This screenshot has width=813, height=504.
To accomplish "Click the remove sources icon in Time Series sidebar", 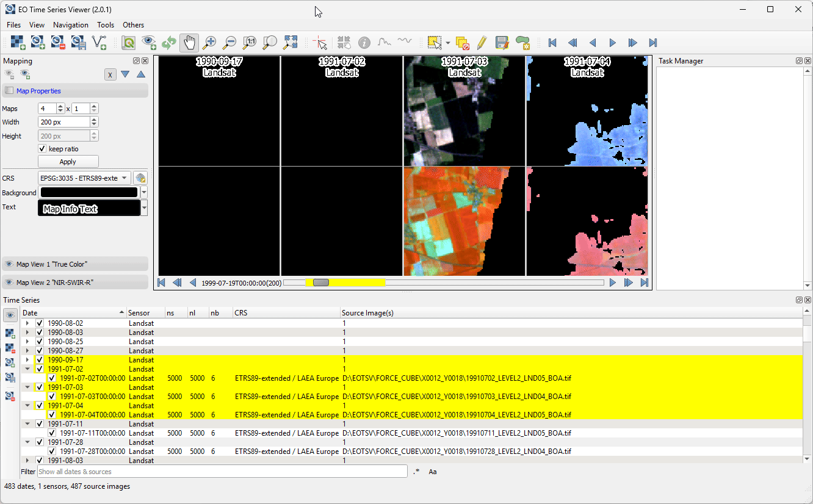I will click(x=10, y=348).
